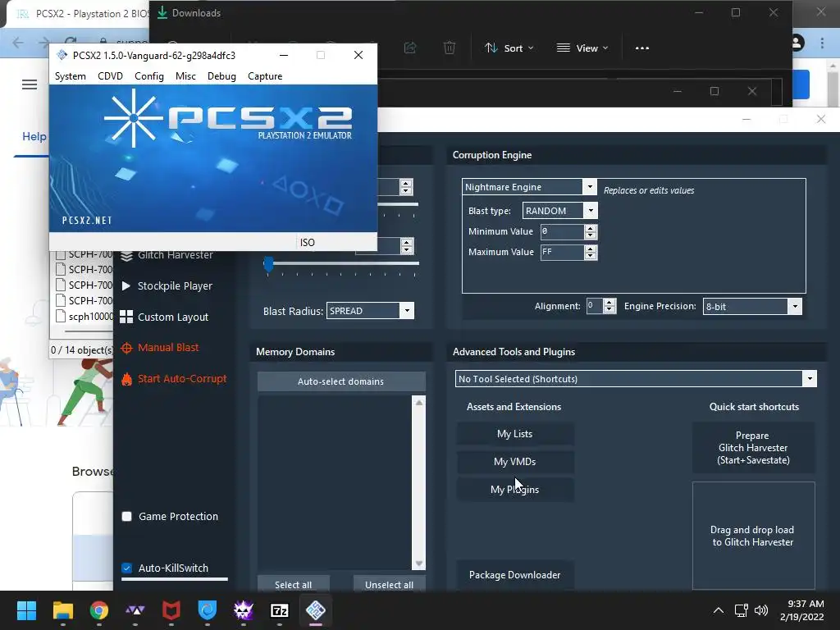Click the Alignment value field
The height and width of the screenshot is (630, 840).
click(x=594, y=306)
